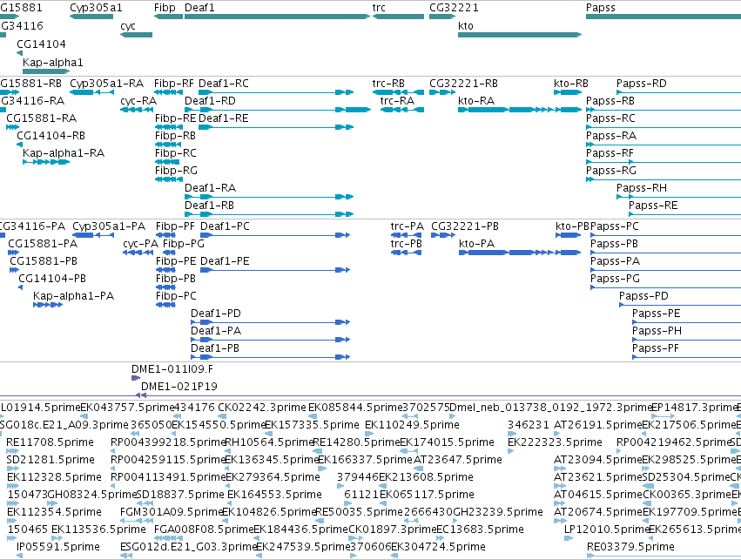Select the Papss gene label in the top track
The width and height of the screenshot is (741, 560).
click(601, 8)
